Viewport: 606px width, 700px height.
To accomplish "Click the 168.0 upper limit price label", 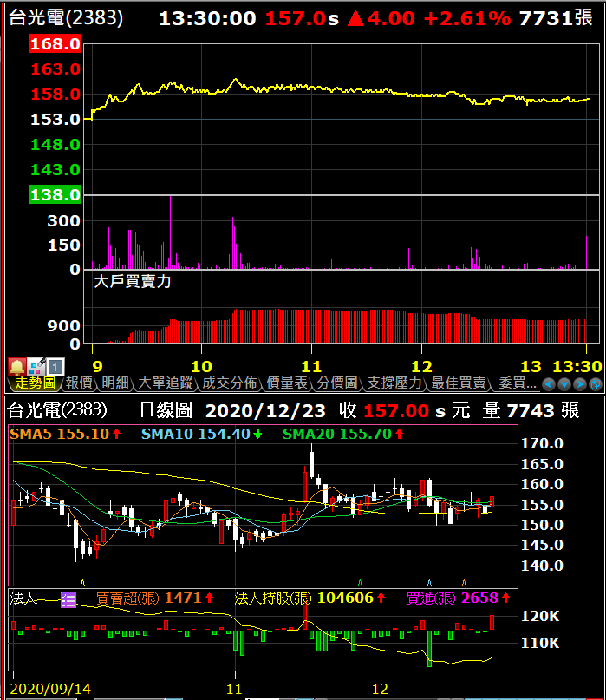I will click(55, 44).
